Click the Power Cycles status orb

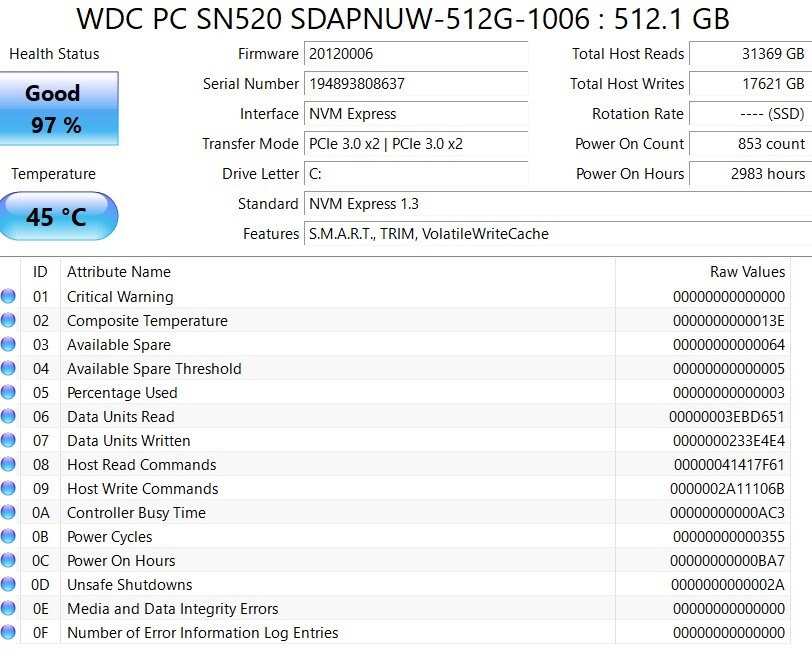pyautogui.click(x=8, y=536)
